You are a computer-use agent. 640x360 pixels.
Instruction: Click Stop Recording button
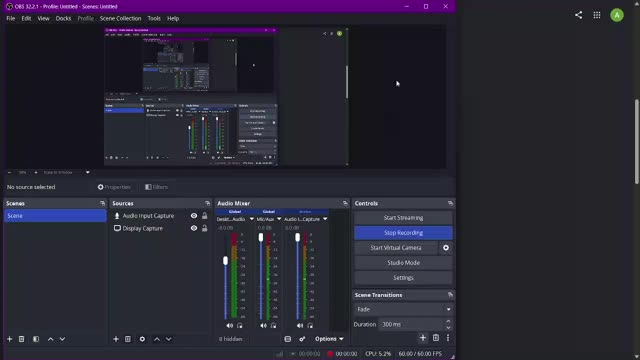[x=403, y=233]
